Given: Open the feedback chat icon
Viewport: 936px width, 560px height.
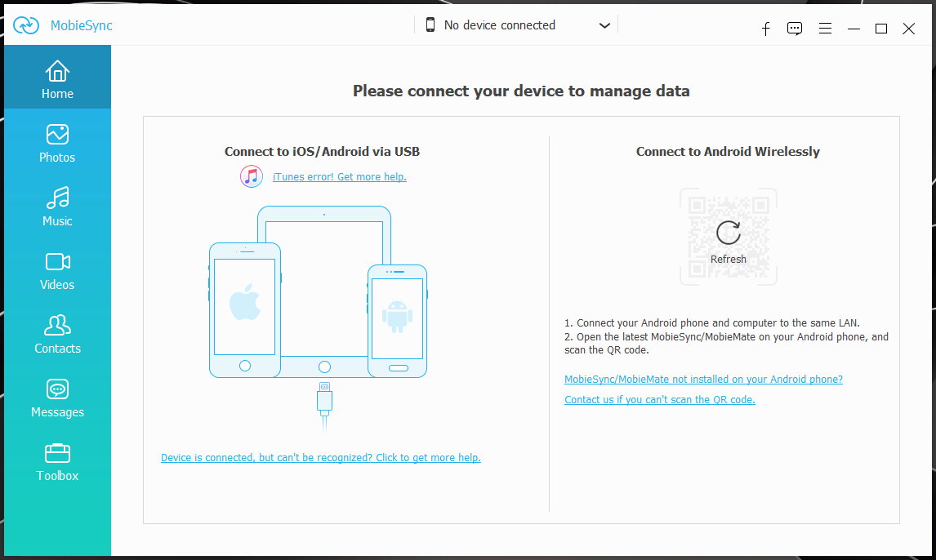Looking at the screenshot, I should (x=795, y=29).
